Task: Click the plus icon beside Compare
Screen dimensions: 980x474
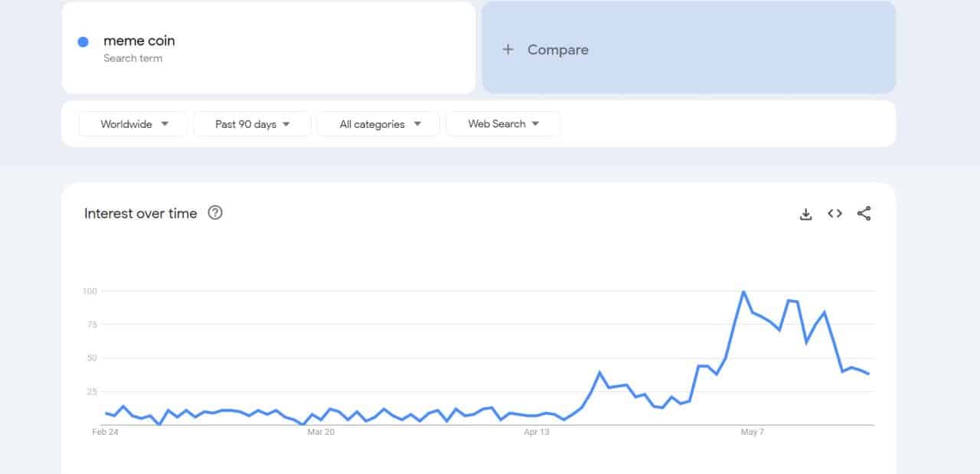Action: tap(507, 50)
